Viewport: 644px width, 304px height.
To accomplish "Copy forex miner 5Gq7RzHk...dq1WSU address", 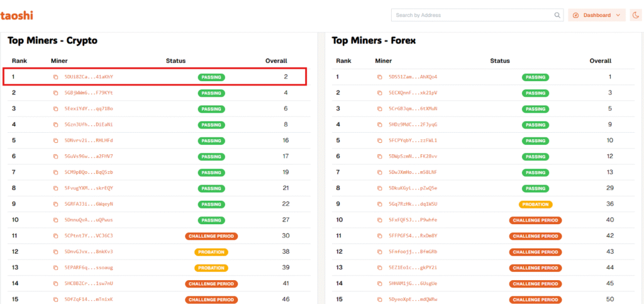I will [x=380, y=205].
